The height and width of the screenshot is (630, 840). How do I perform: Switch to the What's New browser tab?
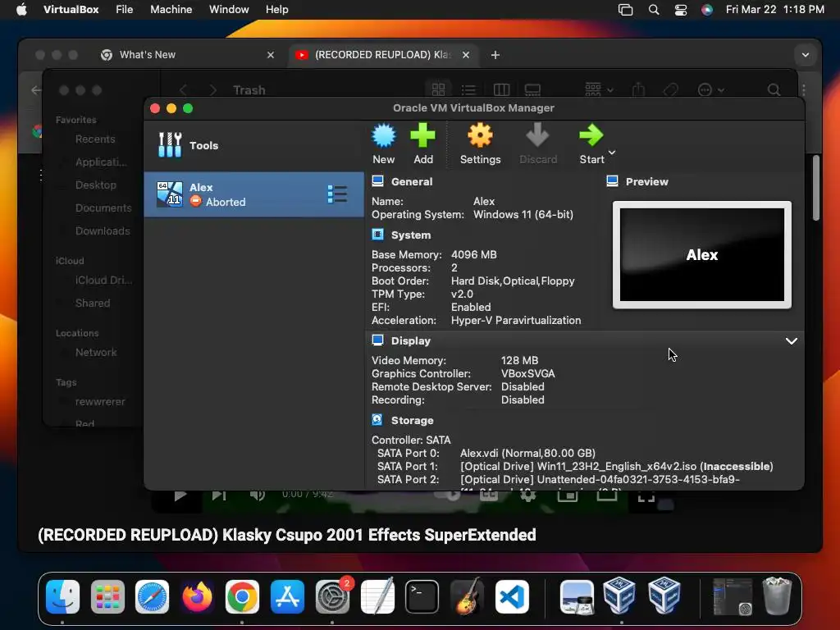point(188,55)
